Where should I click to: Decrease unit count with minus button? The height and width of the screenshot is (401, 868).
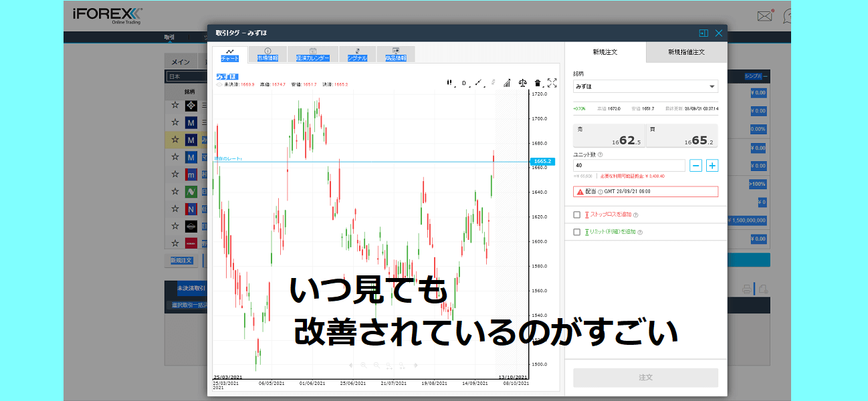click(x=695, y=165)
